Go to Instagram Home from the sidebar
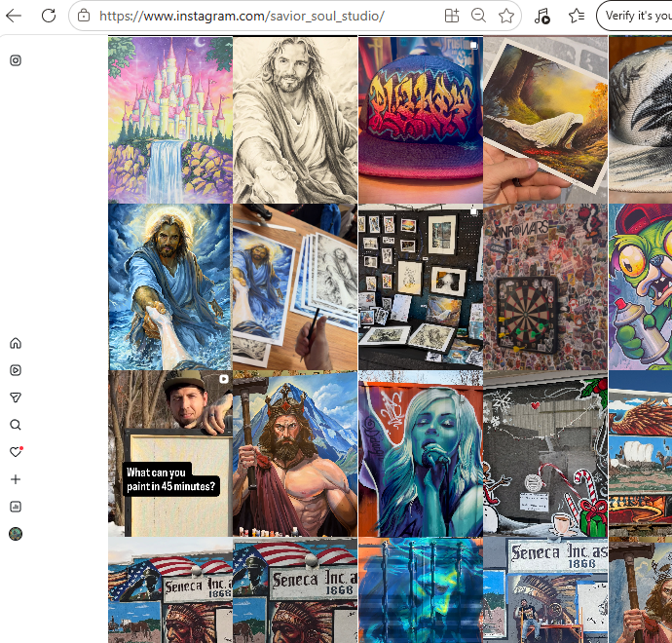The width and height of the screenshot is (672, 643). point(16,343)
